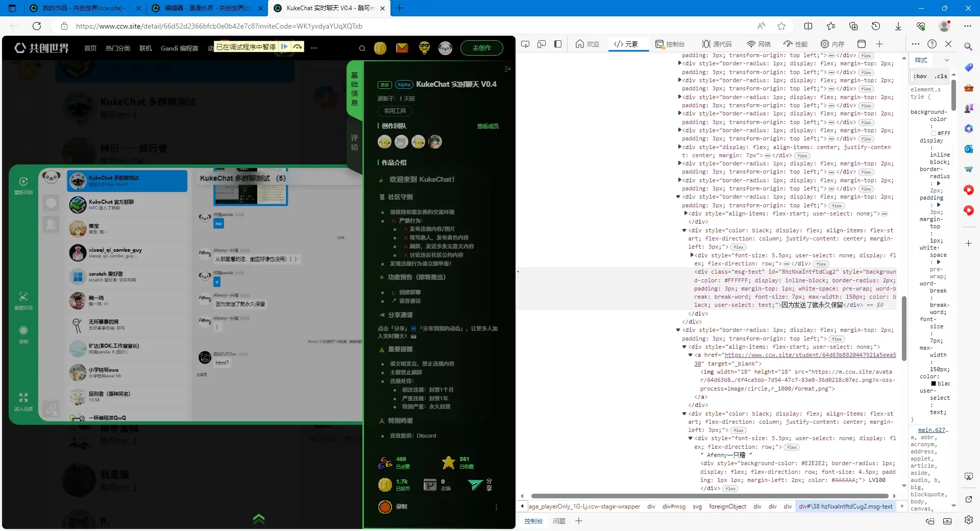Switch to DevTools 内存 tab
The width and height of the screenshot is (980, 531).
click(x=832, y=44)
